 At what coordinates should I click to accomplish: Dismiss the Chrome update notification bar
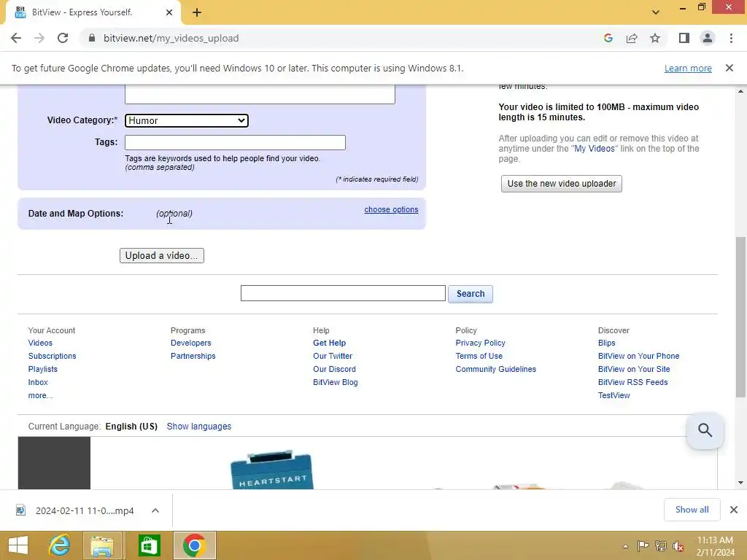pos(729,68)
